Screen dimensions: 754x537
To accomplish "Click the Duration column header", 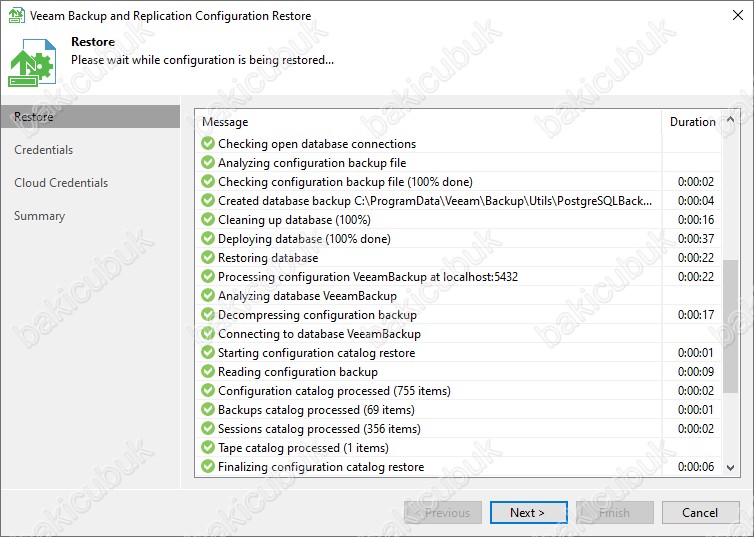I will (x=692, y=122).
